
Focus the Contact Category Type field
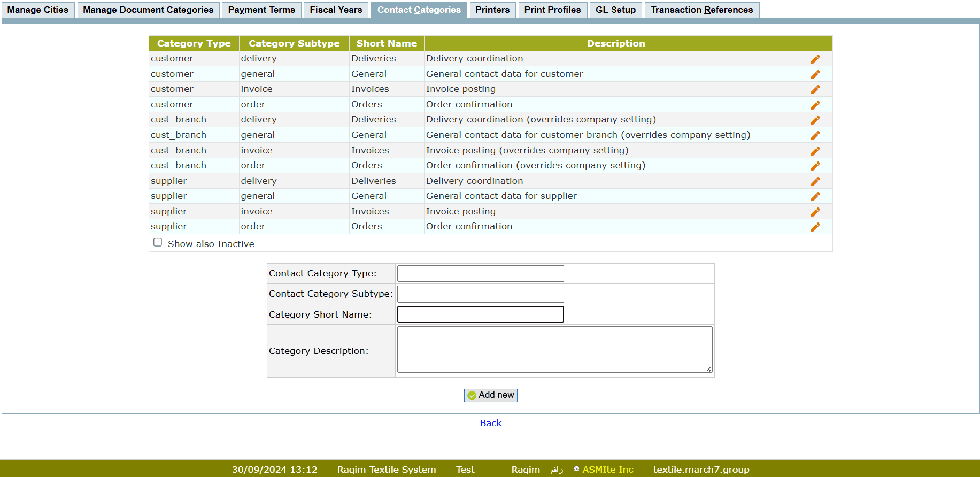tap(480, 273)
